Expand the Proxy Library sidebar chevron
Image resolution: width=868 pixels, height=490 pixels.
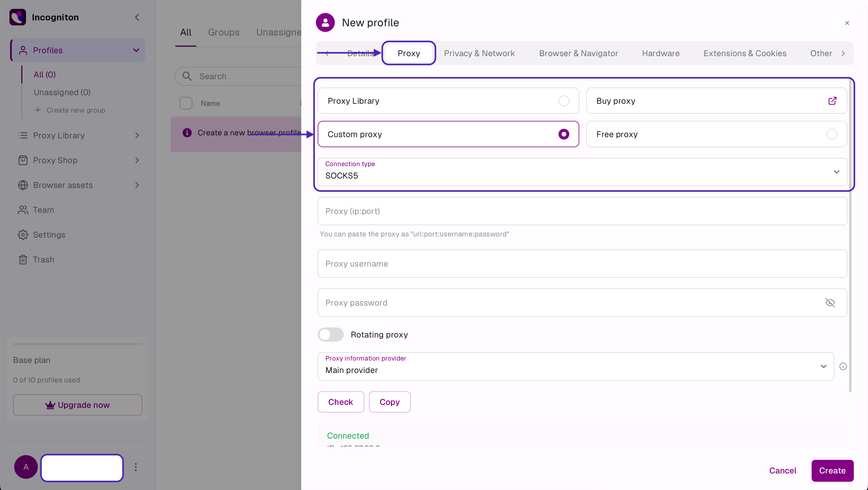[137, 136]
